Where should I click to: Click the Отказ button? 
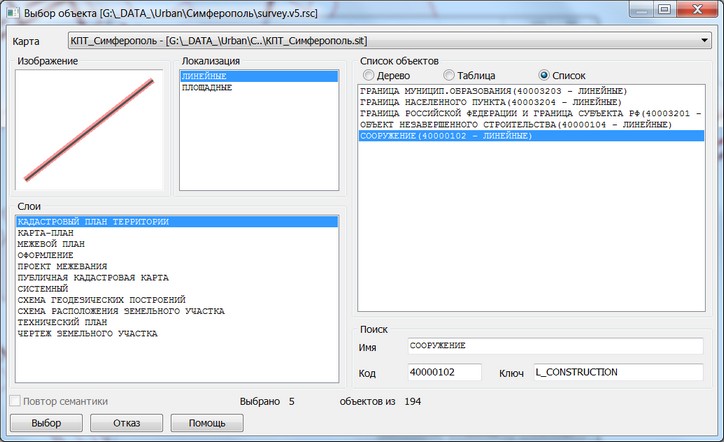pyautogui.click(x=125, y=423)
